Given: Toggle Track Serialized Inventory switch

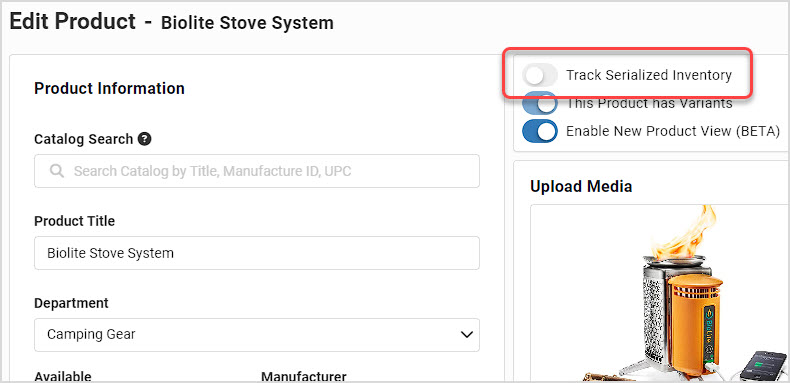Looking at the screenshot, I should pos(540,75).
